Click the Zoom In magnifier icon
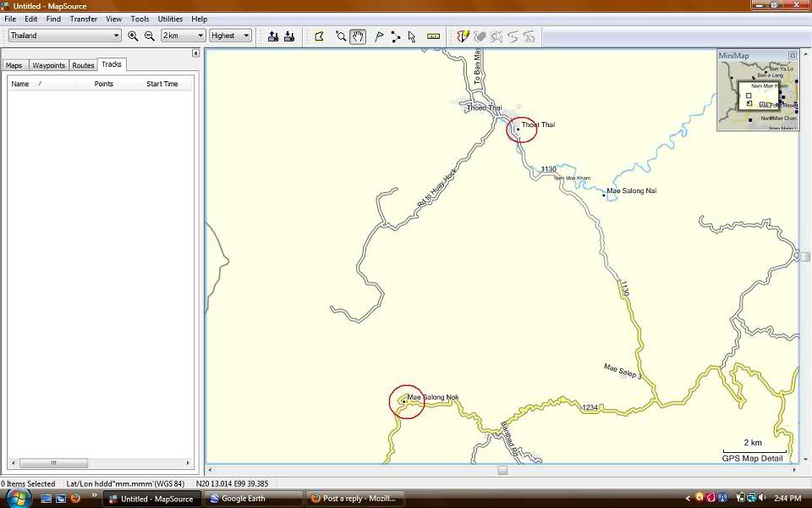Viewport: 812px width, 508px height. point(133,36)
